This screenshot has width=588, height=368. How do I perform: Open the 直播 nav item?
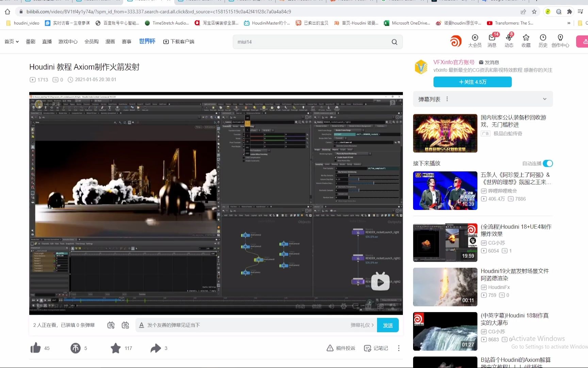pos(47,42)
